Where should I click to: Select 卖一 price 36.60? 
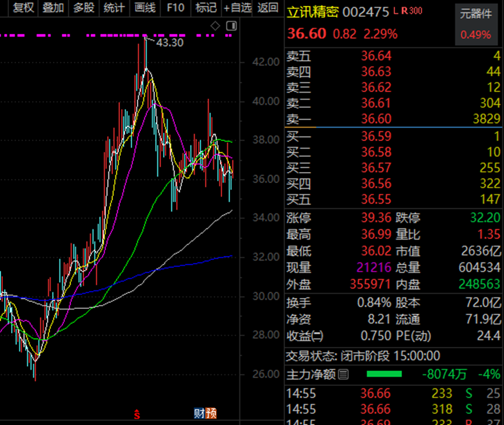click(376, 119)
